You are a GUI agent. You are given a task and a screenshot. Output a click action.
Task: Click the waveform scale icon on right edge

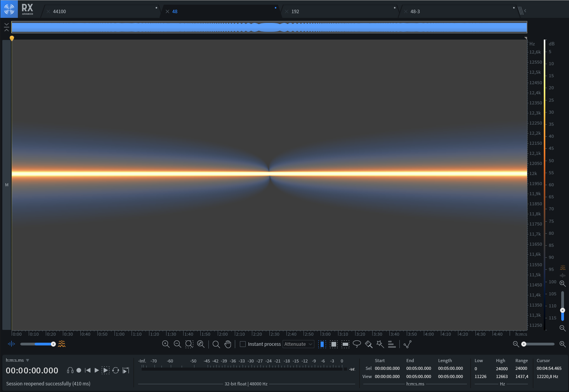pyautogui.click(x=563, y=275)
